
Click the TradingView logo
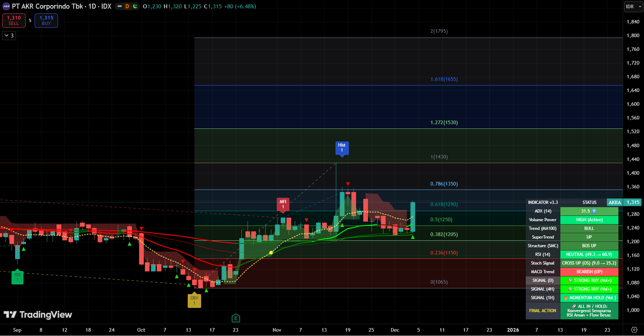click(38, 315)
